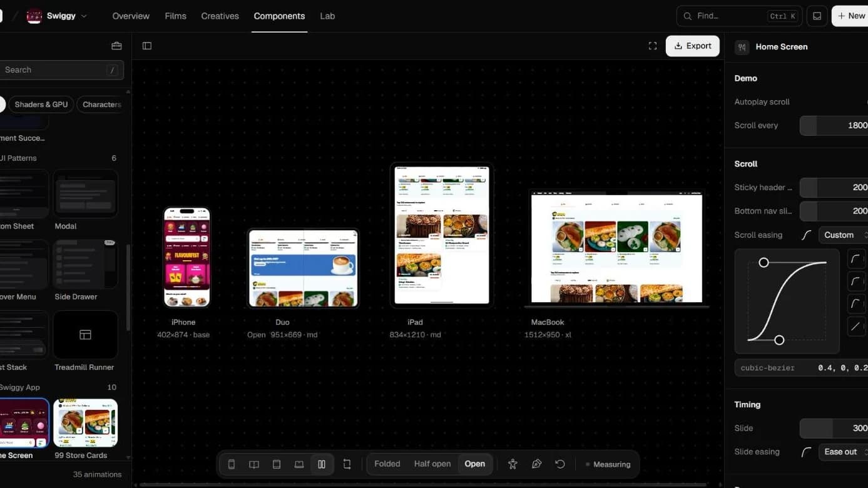Screen dimensions: 868x488
Task: Filter by Shaders & GPU chip
Action: pos(41,104)
